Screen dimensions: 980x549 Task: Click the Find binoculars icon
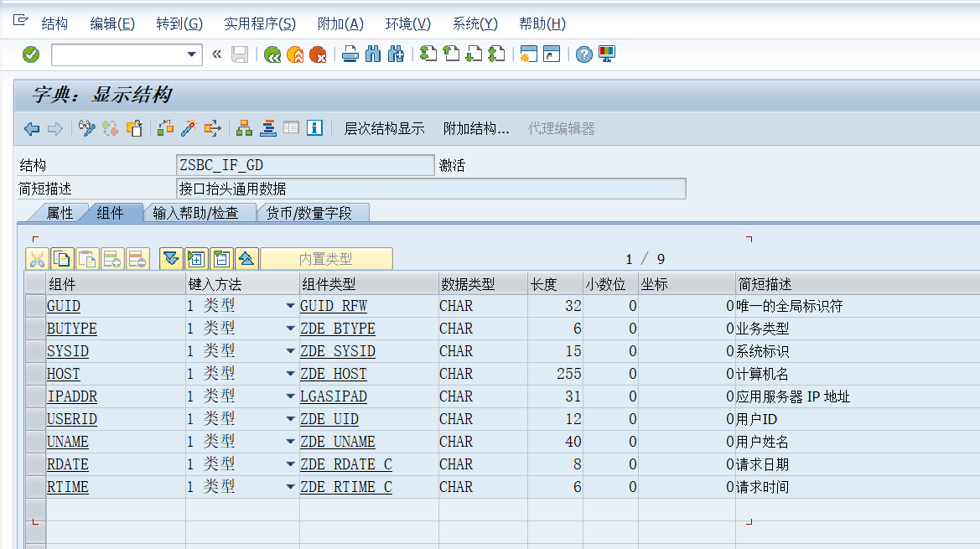click(373, 54)
